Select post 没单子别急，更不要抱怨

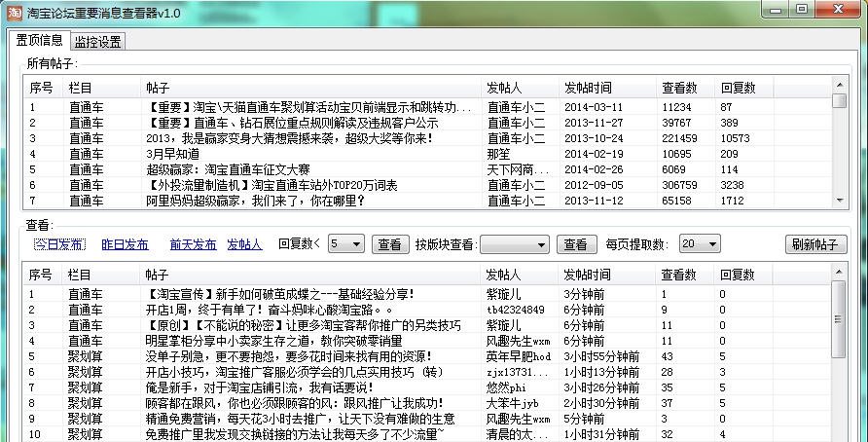pos(288,356)
